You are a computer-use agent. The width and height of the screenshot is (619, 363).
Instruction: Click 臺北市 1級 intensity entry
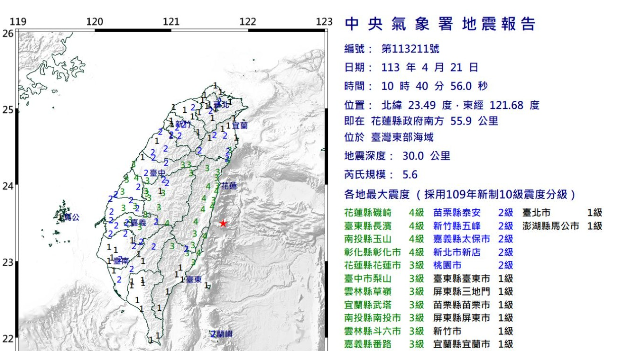(x=562, y=213)
